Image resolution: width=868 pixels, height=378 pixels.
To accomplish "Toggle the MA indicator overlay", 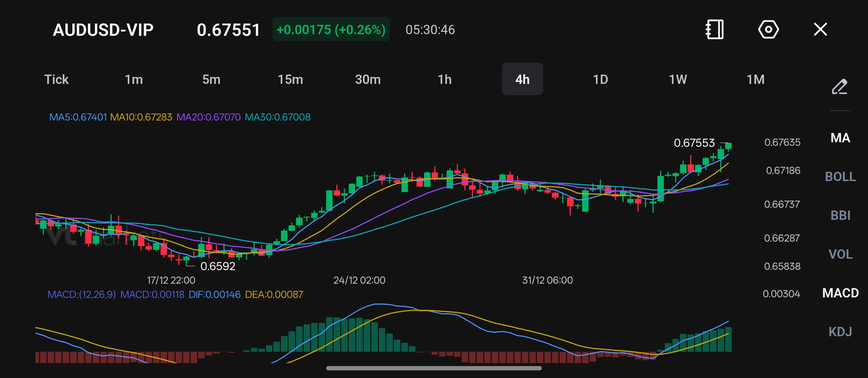I will [840, 138].
